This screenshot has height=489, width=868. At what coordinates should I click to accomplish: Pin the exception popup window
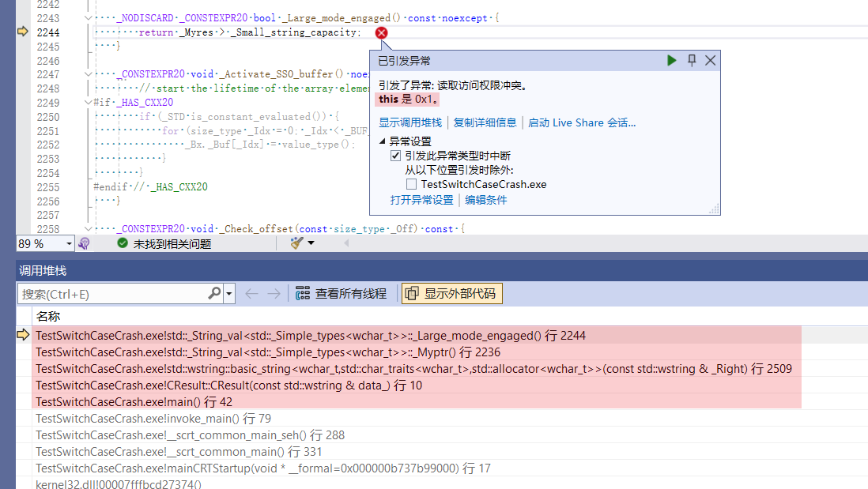click(x=692, y=61)
